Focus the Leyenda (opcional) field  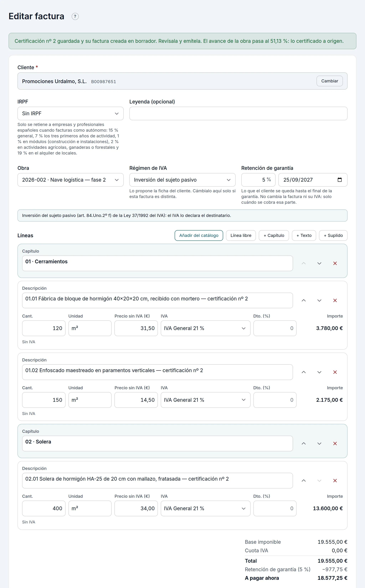238,113
